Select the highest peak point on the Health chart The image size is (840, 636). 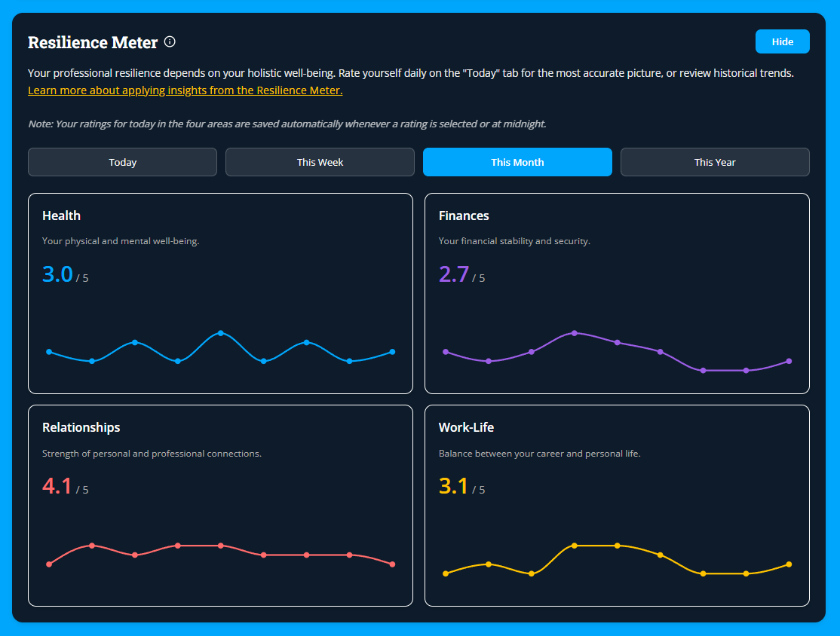221,332
